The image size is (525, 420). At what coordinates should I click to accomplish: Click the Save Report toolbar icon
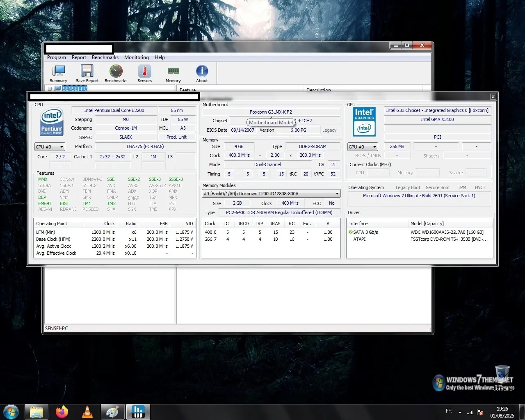(x=87, y=73)
